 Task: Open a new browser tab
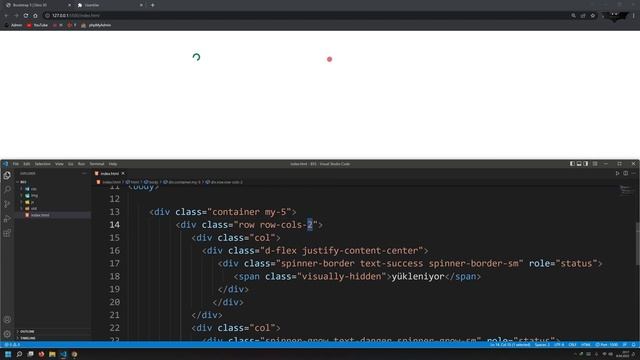[x=152, y=5]
